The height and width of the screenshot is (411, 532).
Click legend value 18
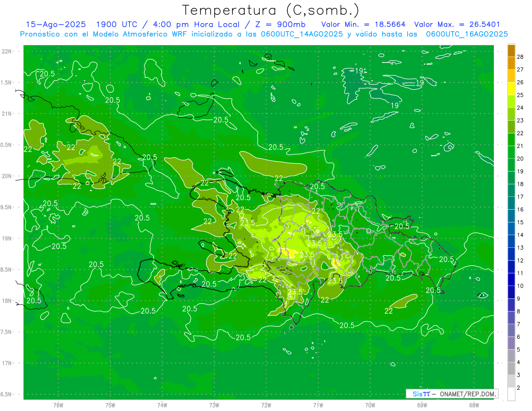click(x=520, y=184)
